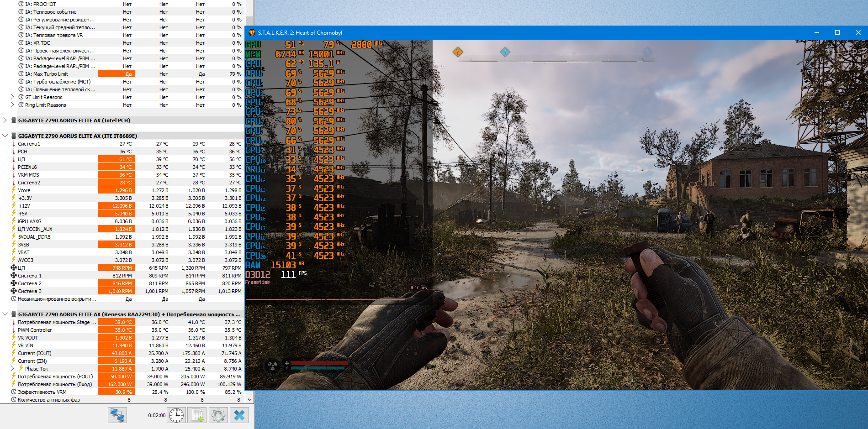Select the IA: Тепловая тревога VR label
This screenshot has height=429, width=868.
tap(54, 35)
